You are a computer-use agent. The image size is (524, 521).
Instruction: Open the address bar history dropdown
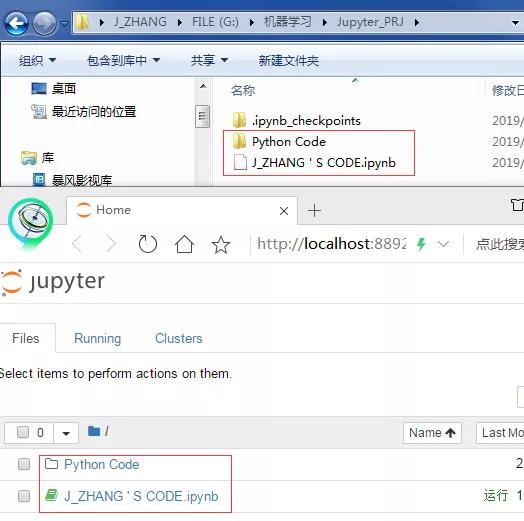pos(515,23)
